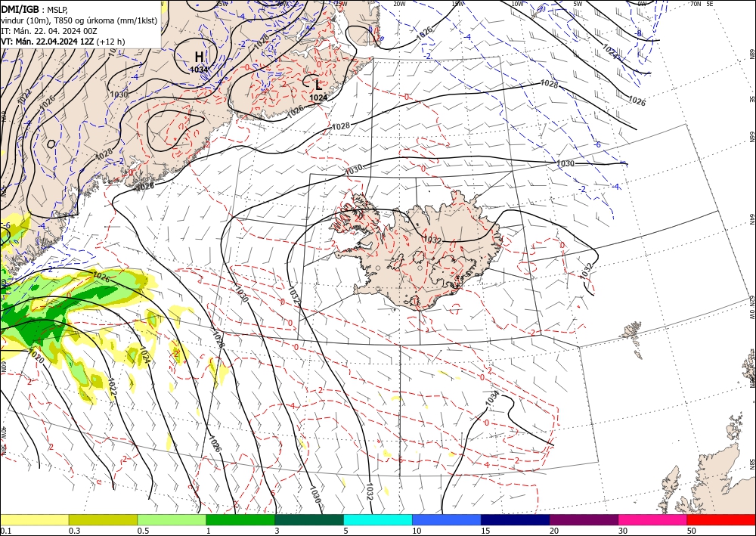Click the dark green 3 mm legend swatch

309,519
